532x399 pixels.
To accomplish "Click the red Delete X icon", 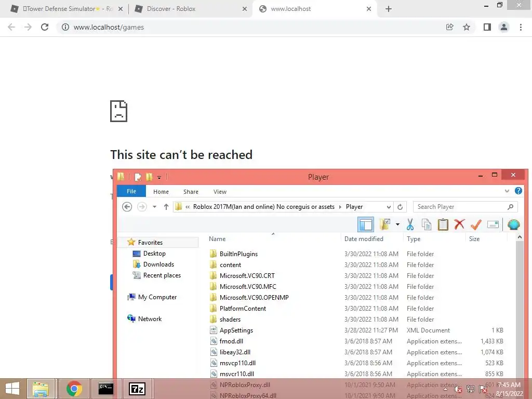I will [459, 224].
